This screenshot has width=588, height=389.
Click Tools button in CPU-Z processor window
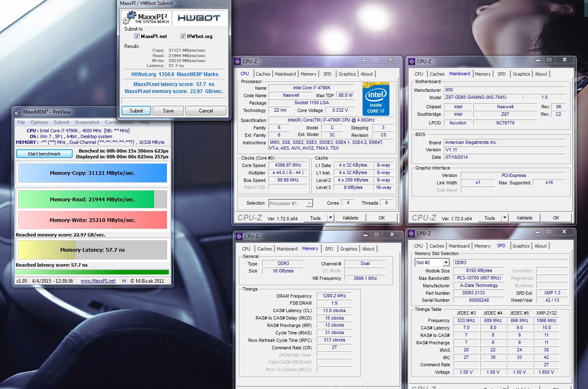click(315, 218)
